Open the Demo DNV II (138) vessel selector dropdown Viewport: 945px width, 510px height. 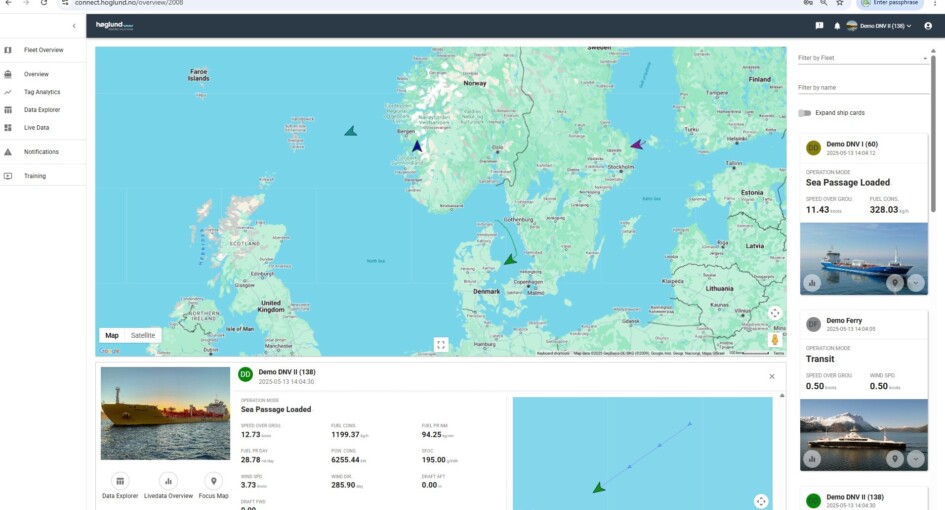coord(879,26)
